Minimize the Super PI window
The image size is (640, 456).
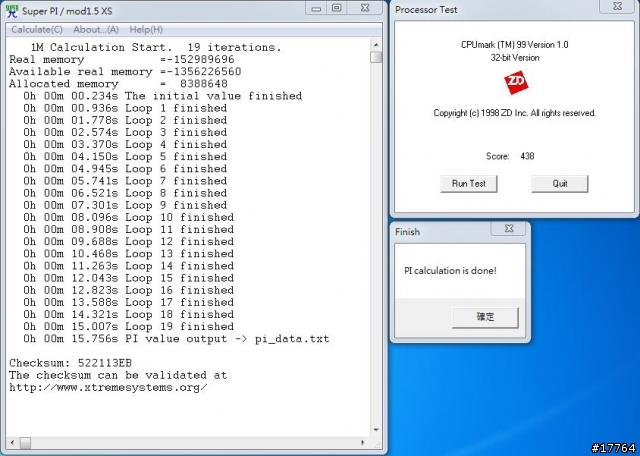316,8
